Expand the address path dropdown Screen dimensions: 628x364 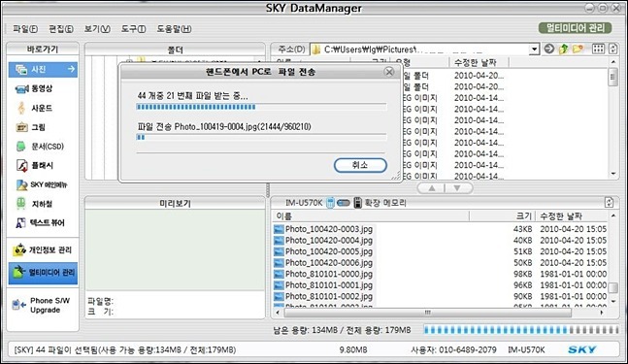pos(534,50)
